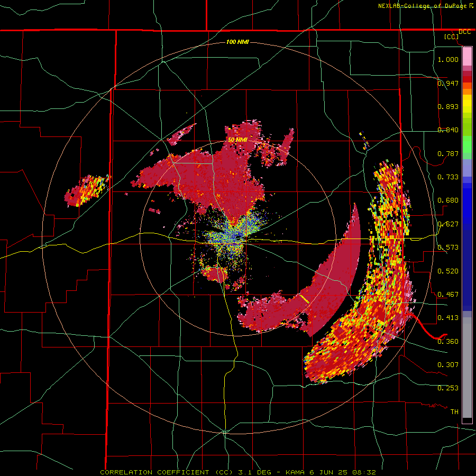
Task: Pick the lavender swatch between 0.787 and 0.733
Action: (467, 168)
